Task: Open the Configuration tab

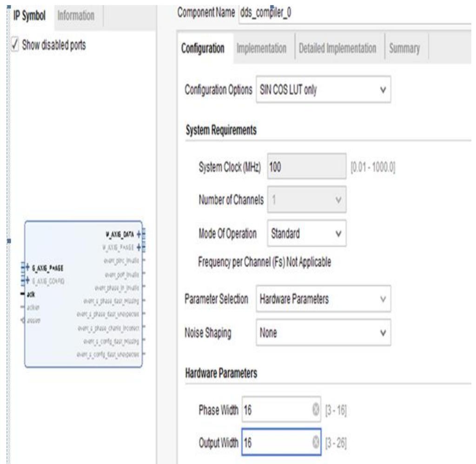Action: pos(203,48)
